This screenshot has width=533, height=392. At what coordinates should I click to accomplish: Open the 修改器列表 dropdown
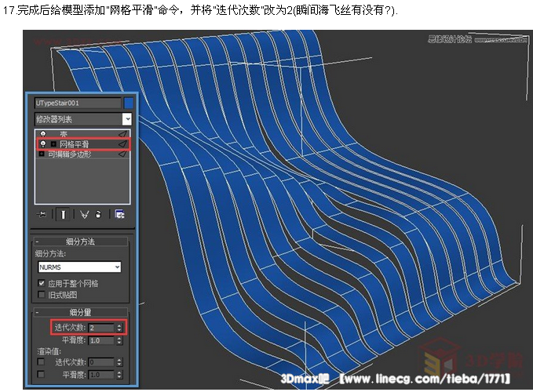click(83, 119)
